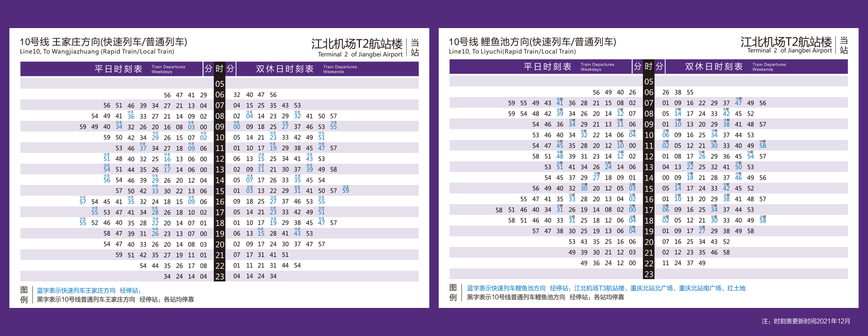Click hour '17' in the Liyuchi hour column
868x336 pixels.
coord(649,210)
